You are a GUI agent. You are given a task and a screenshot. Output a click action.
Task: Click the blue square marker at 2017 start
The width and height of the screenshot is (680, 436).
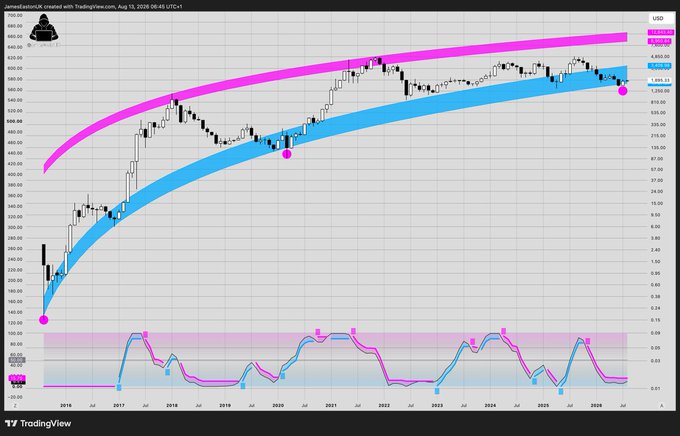[x=119, y=387]
